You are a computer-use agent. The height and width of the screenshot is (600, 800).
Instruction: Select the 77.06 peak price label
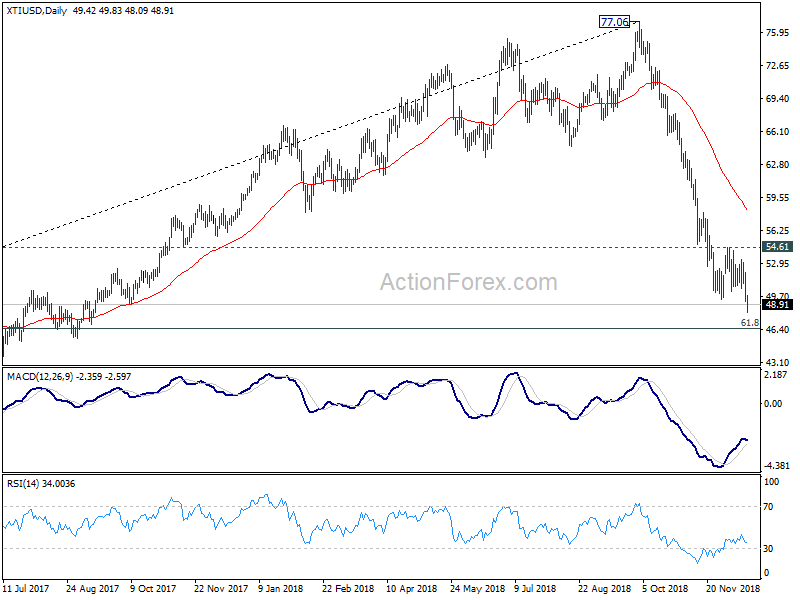pos(614,22)
